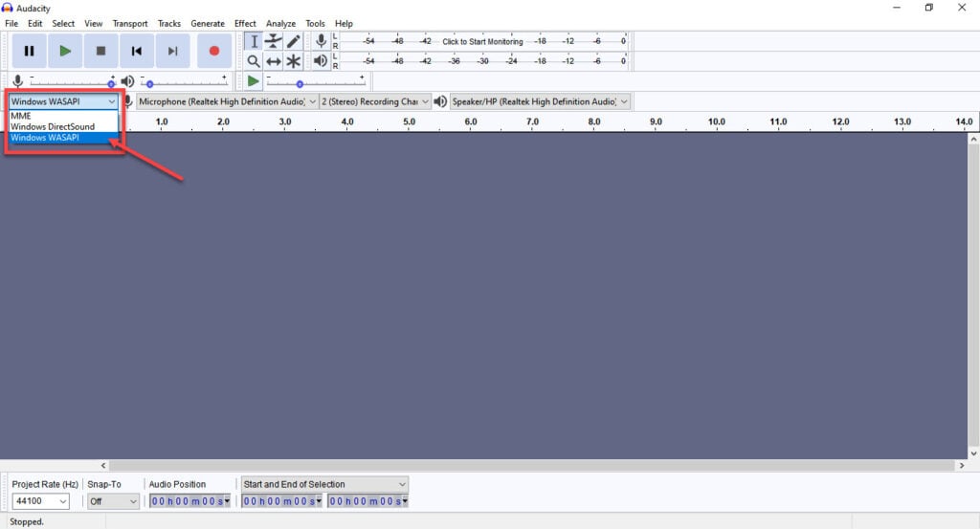Click vertical scrollbar down arrow
The width and height of the screenshot is (980, 529).
pyautogui.click(x=973, y=453)
